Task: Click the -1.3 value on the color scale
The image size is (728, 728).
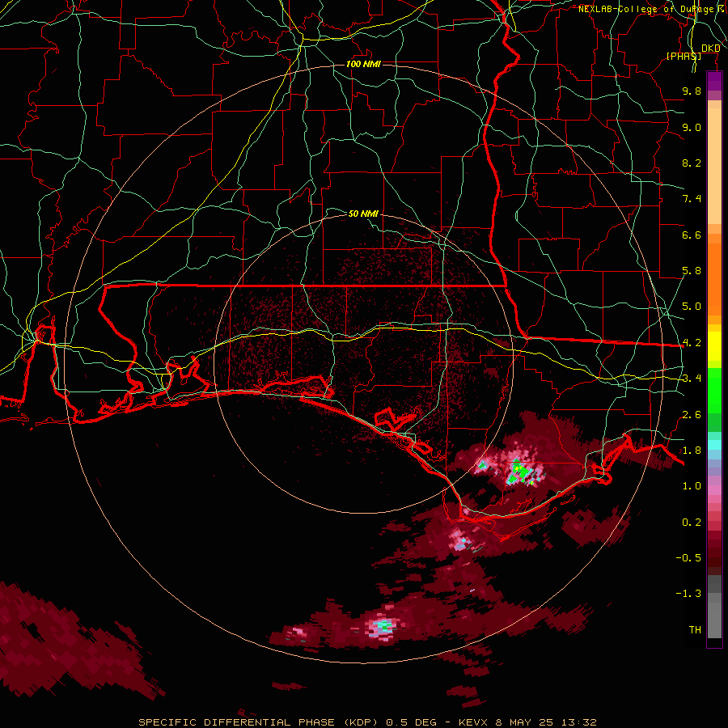Action: (688, 594)
